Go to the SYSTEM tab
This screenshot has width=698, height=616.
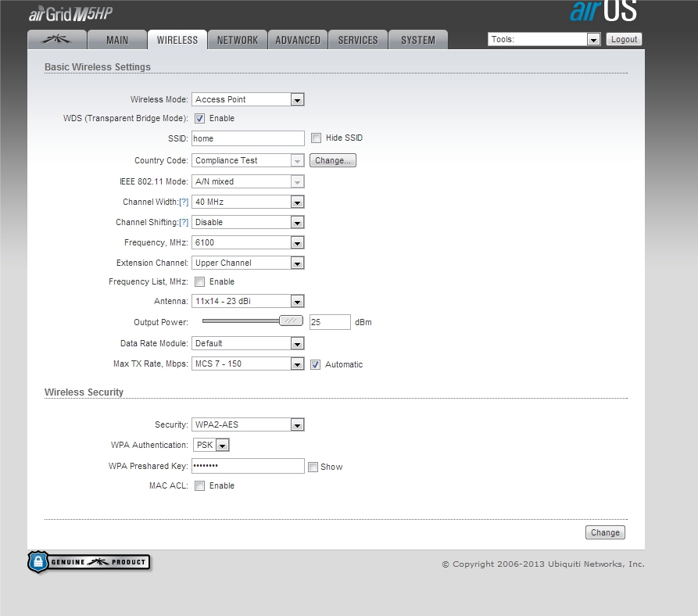click(x=418, y=40)
